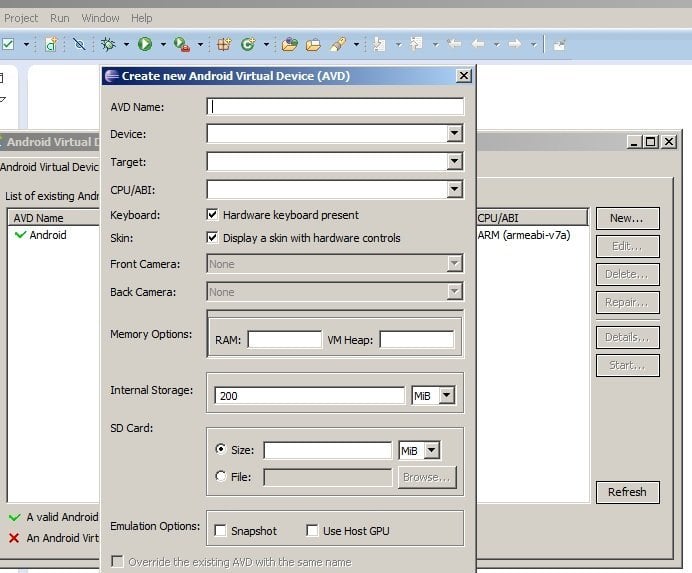Click the new Java package icon
This screenshot has width=692, height=573.
tap(224, 44)
